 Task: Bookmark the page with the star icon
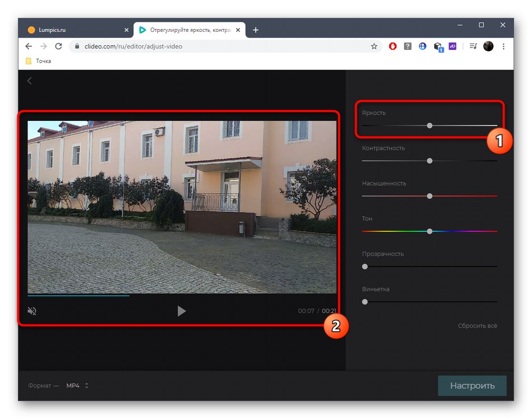pos(374,46)
